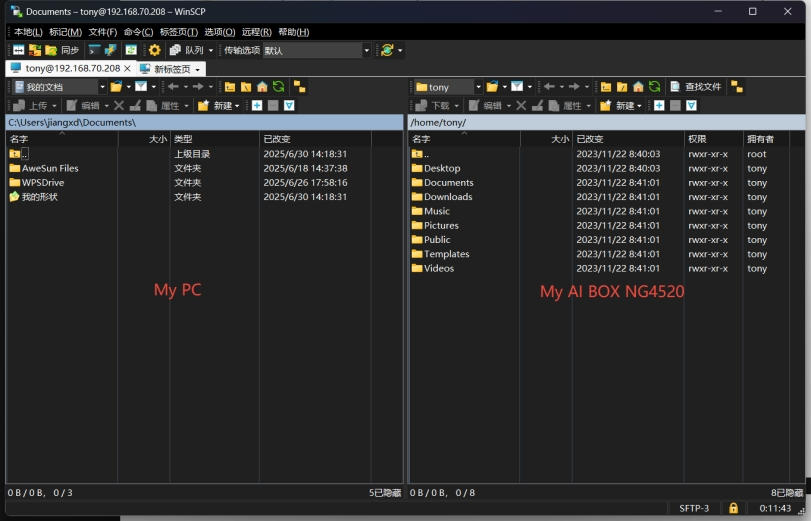Select the WPSDrive folder in local panel
The image size is (811, 521).
[42, 183]
